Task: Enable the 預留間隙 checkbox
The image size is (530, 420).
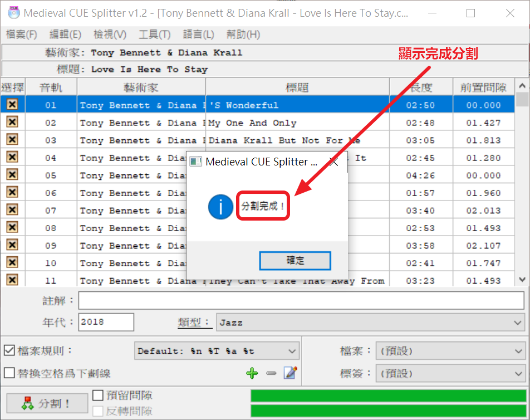Action: pos(97,395)
